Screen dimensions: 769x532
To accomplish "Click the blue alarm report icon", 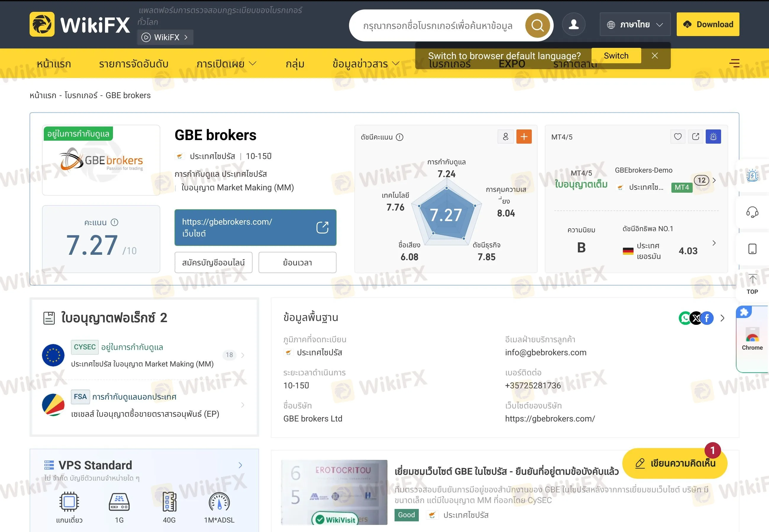I will pos(713,137).
